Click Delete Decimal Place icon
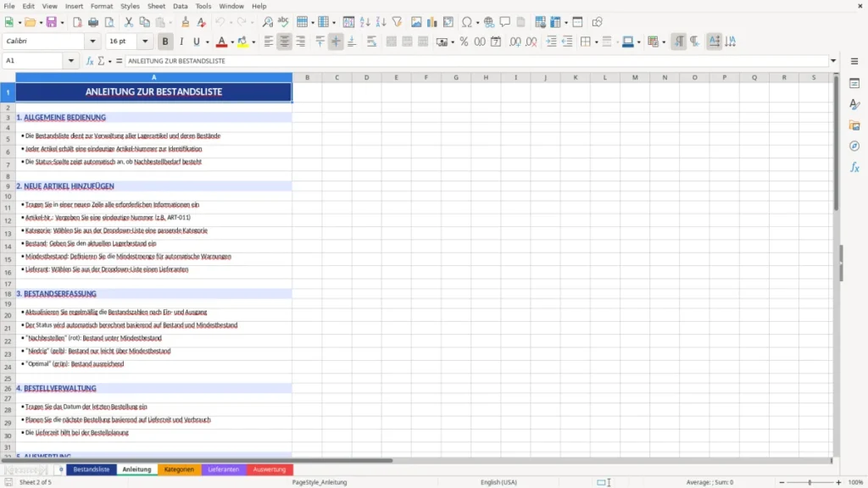Screen dimensions: 868x488 tap(531, 42)
